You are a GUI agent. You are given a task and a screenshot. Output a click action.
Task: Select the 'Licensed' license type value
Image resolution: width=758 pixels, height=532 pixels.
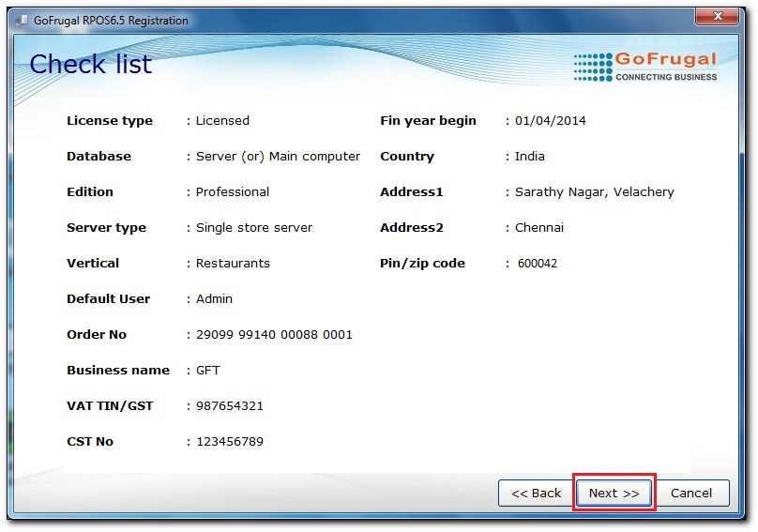222,120
